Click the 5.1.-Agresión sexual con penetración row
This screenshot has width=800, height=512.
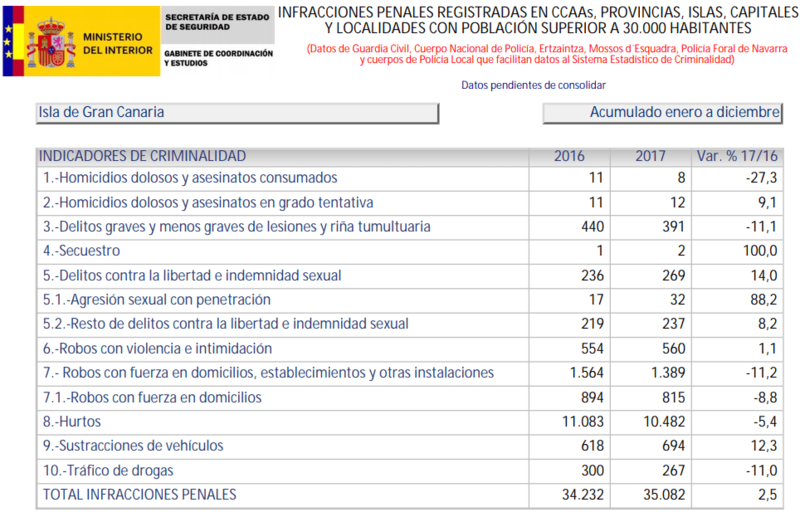tap(157, 299)
